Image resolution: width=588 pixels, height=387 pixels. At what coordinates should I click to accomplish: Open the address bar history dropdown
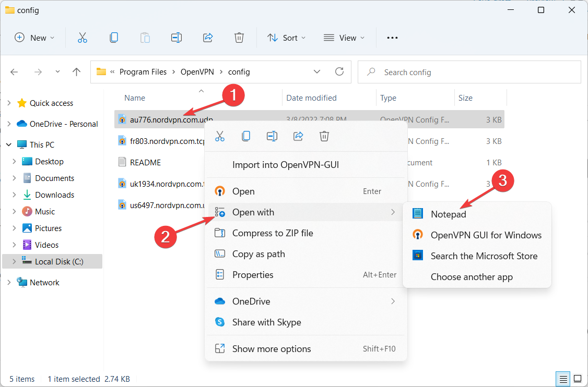317,72
